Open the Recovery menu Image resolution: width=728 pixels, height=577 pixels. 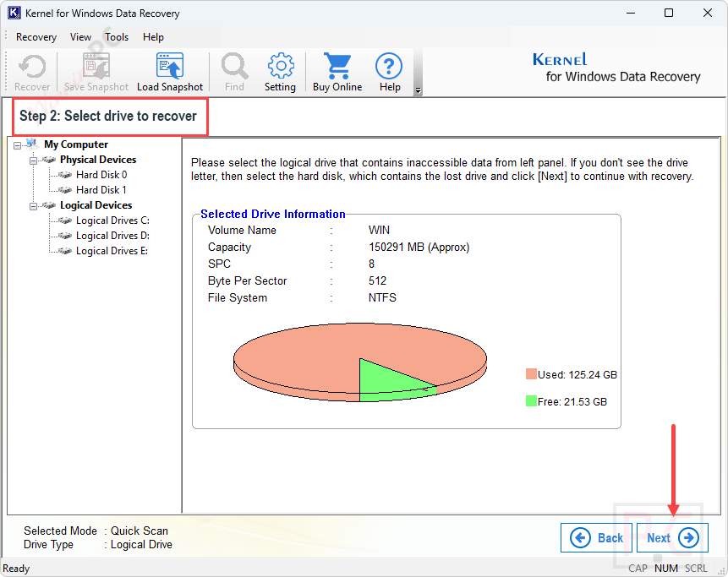36,37
